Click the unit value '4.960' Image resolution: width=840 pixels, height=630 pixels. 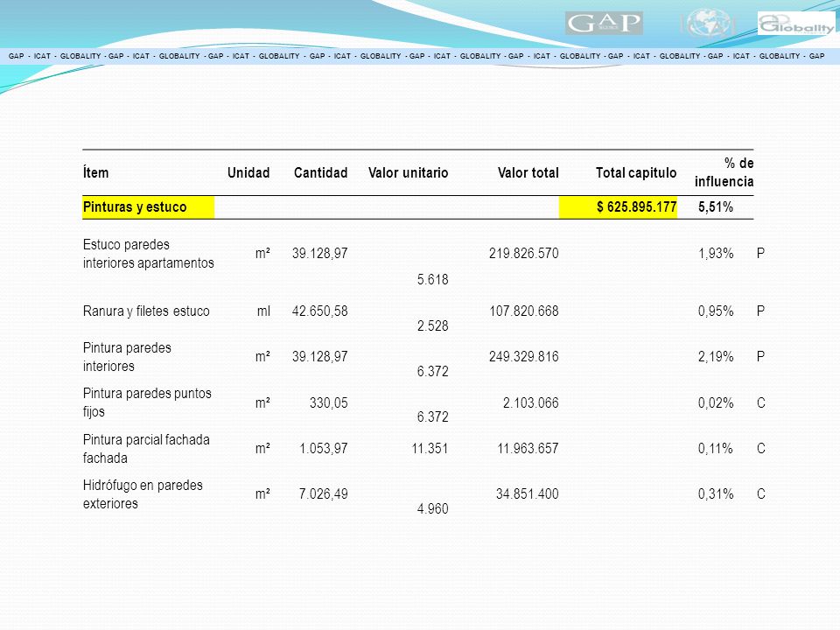point(433,509)
